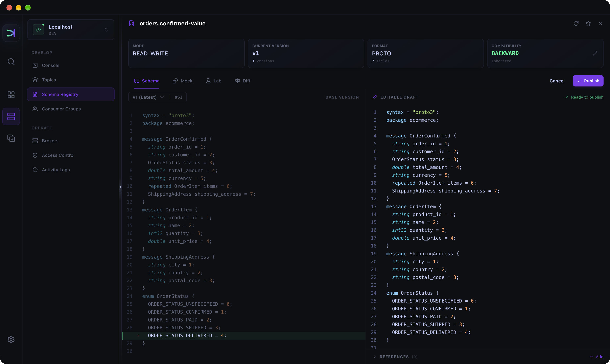This screenshot has width=610, height=364.
Task: Click base version line 'message ShippingAddress {'
Action: [x=179, y=257]
